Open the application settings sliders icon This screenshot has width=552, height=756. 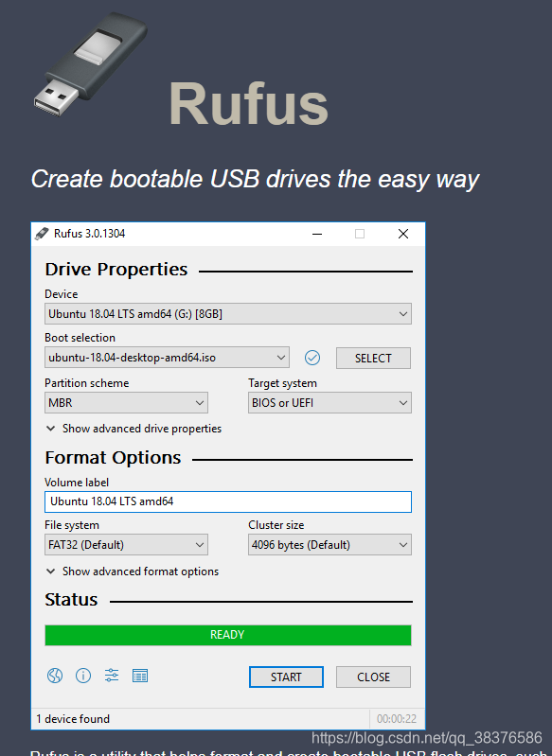point(112,676)
